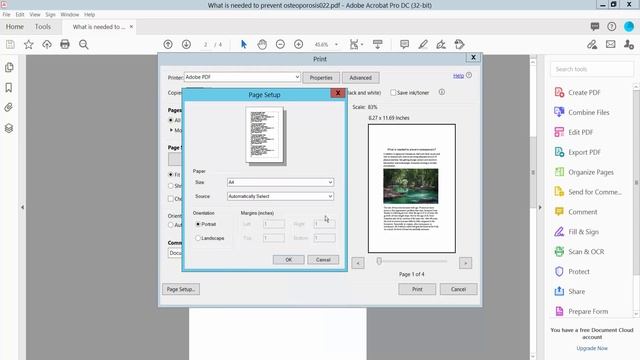
Task: Open the paper Size dropdown
Action: point(280,182)
